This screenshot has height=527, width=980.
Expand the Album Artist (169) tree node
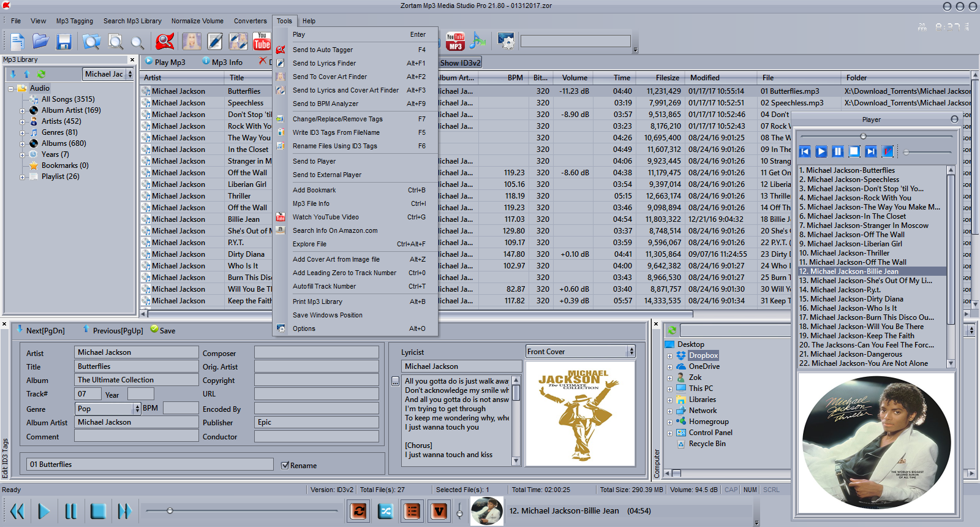click(23, 111)
